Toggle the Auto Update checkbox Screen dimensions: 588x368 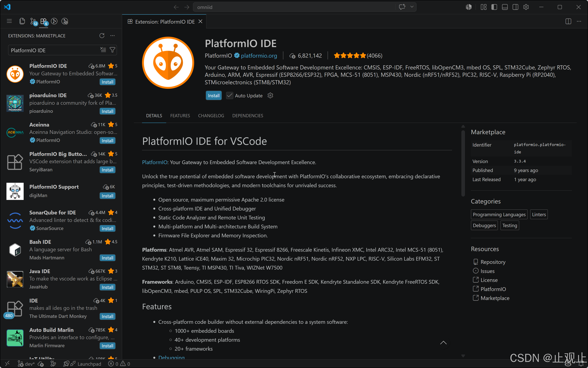tap(229, 95)
